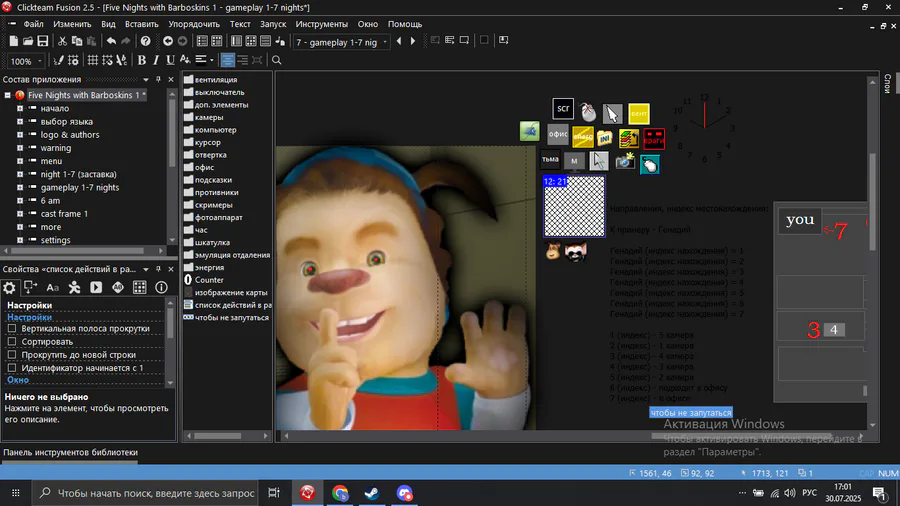The image size is (900, 506).
Task: Click the Undo arrow in toolbar
Action: click(111, 41)
